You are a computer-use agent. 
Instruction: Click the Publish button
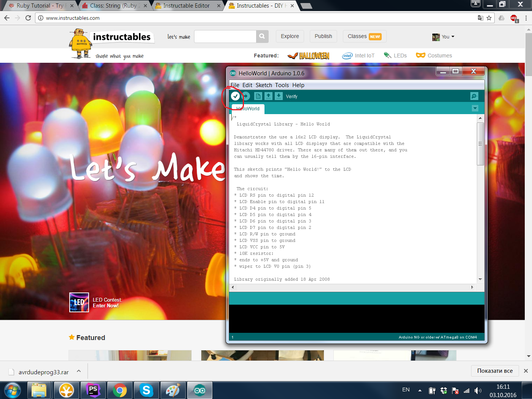click(323, 37)
